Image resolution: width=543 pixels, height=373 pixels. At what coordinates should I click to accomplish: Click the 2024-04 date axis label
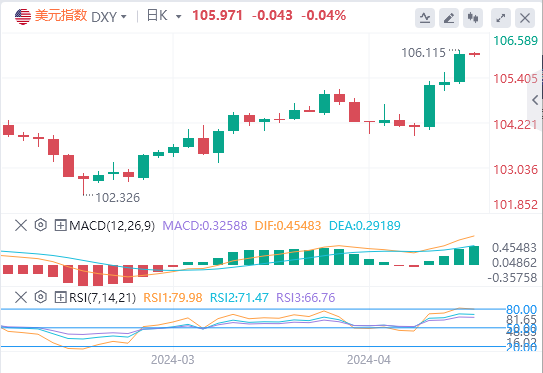[368, 360]
